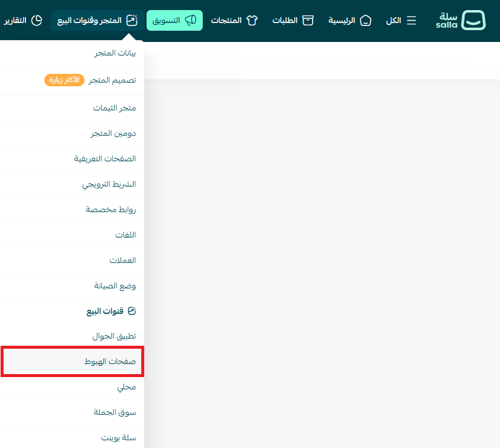
Task: Open متجر الثيمات entry
Action: (x=72, y=108)
